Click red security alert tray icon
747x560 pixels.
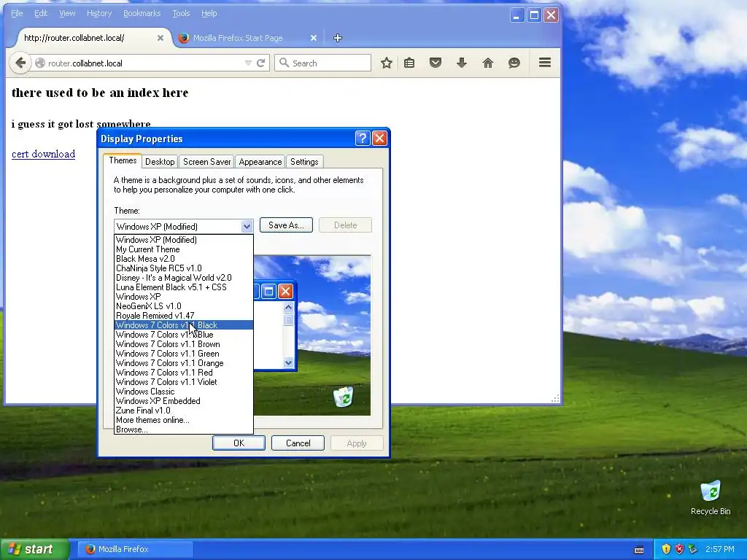click(x=679, y=550)
